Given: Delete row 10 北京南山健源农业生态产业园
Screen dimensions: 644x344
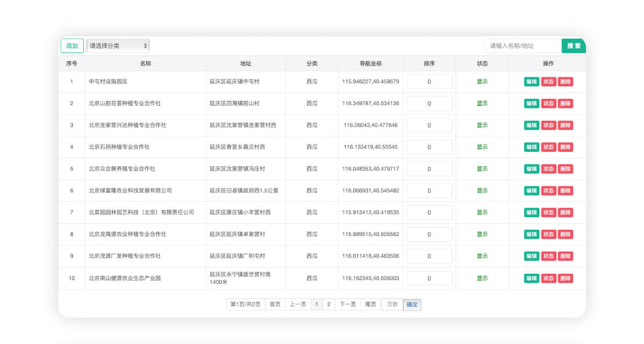Looking at the screenshot, I should tap(565, 278).
